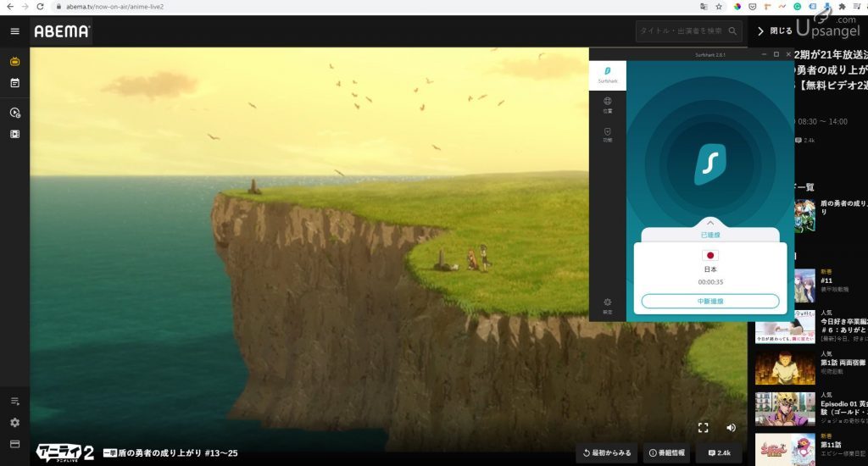Click the 已連線 connected status label
The height and width of the screenshot is (466, 868).
point(710,235)
